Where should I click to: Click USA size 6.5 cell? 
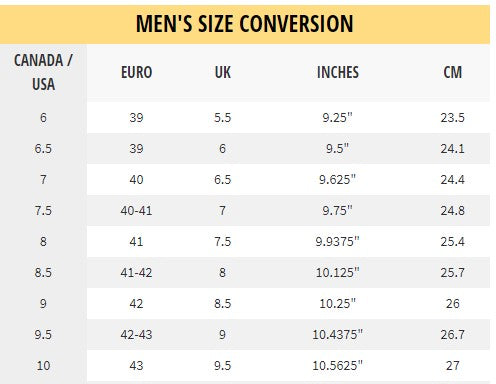(43, 149)
